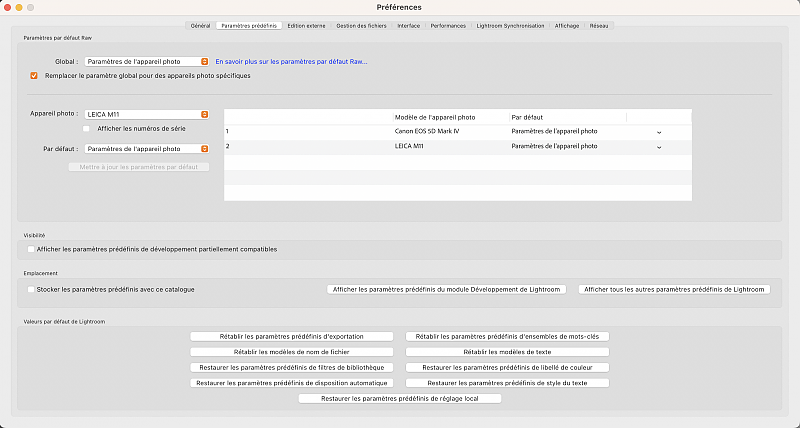Click Afficher les paramètres du module Développement button
Image resolution: width=800 pixels, height=428 pixels.
446,289
